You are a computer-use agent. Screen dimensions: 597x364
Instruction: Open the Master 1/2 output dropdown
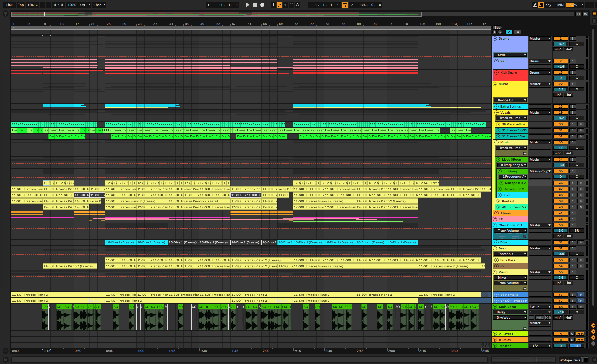pos(540,346)
